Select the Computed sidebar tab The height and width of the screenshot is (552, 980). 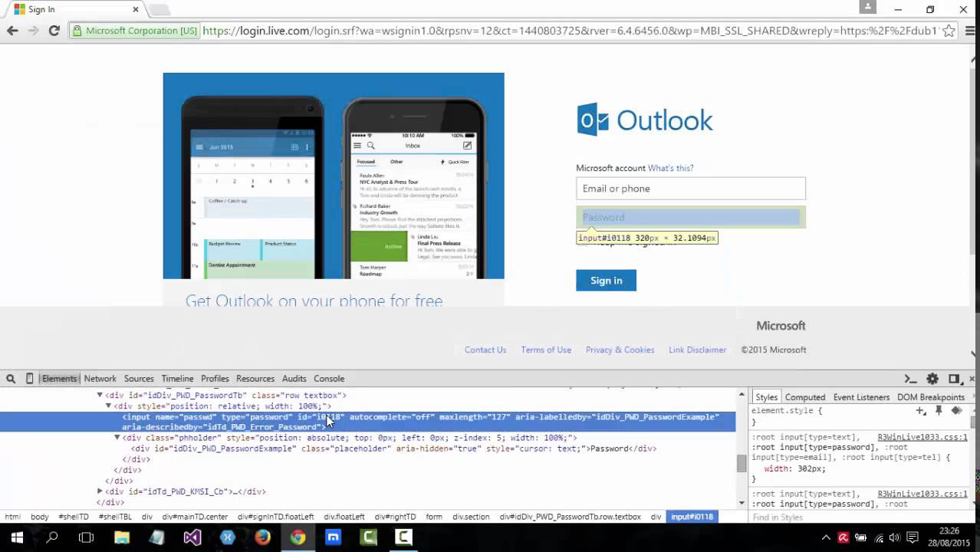(x=805, y=397)
